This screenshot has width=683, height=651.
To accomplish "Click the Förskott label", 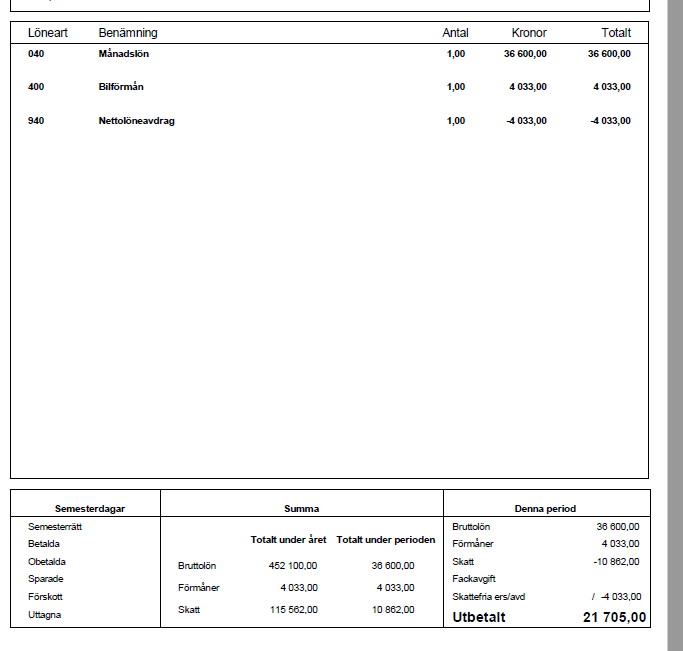I will point(45,597).
